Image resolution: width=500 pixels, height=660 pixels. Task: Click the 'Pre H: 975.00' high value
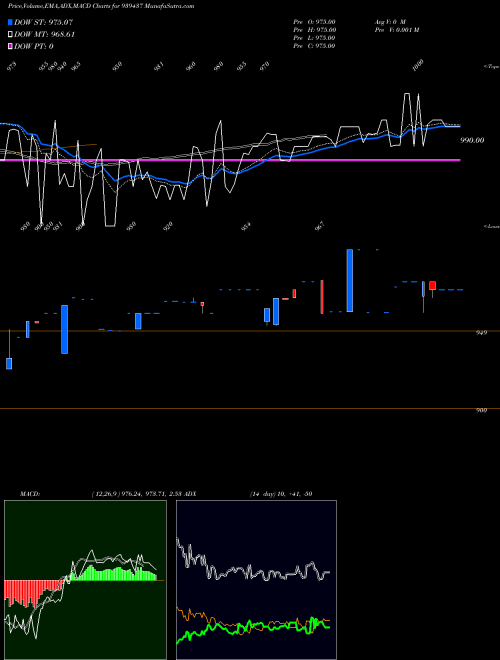[314, 30]
